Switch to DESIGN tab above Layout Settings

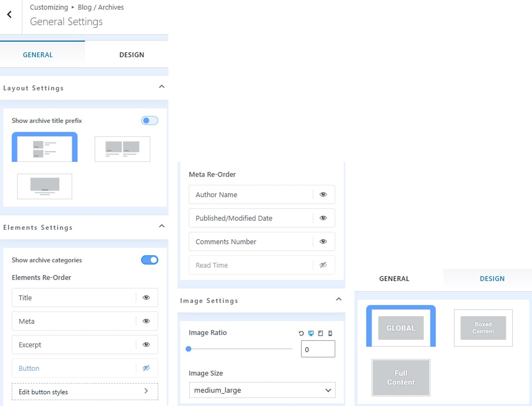click(x=132, y=54)
